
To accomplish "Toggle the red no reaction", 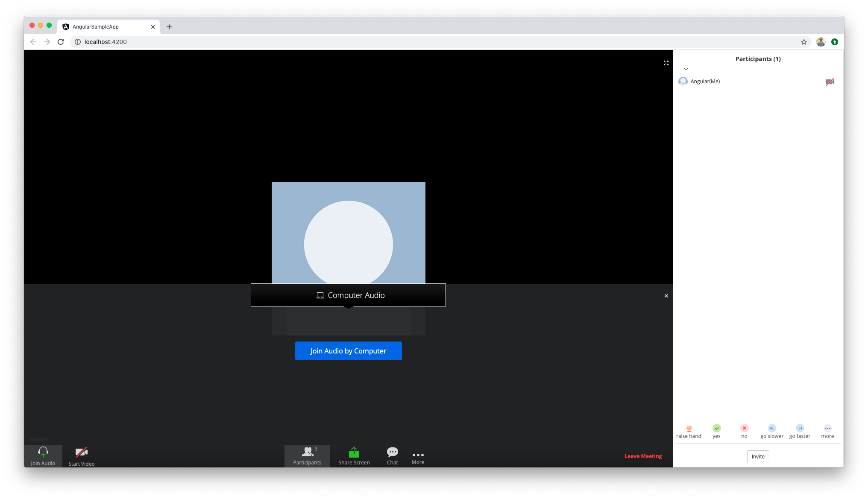I will pos(744,428).
